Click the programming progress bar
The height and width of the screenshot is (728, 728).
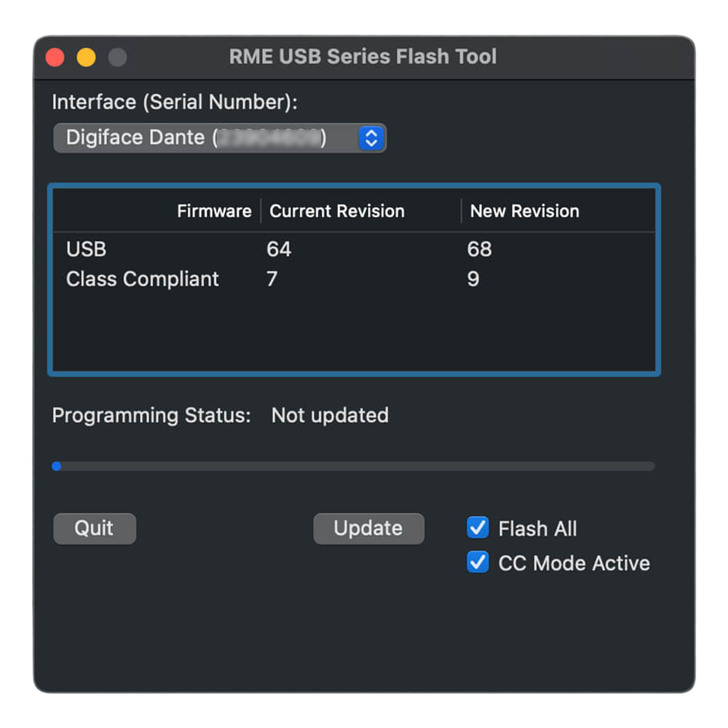354,466
